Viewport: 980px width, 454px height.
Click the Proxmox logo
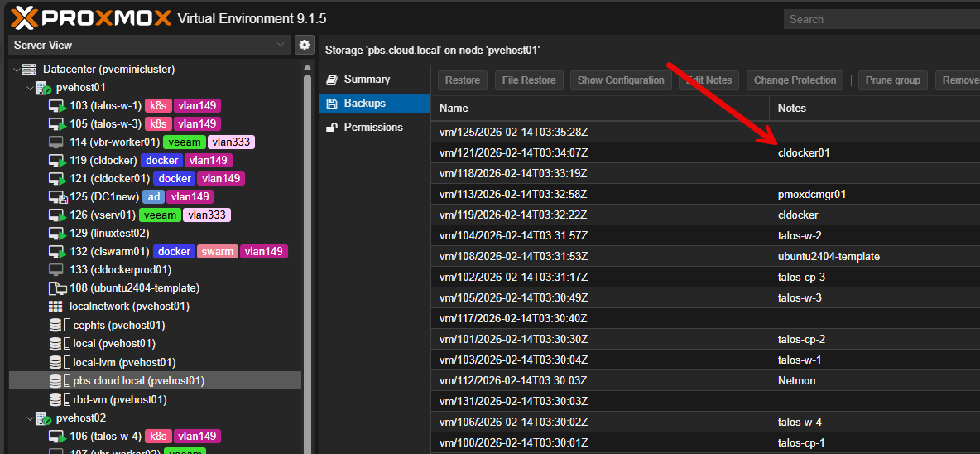tap(91, 17)
